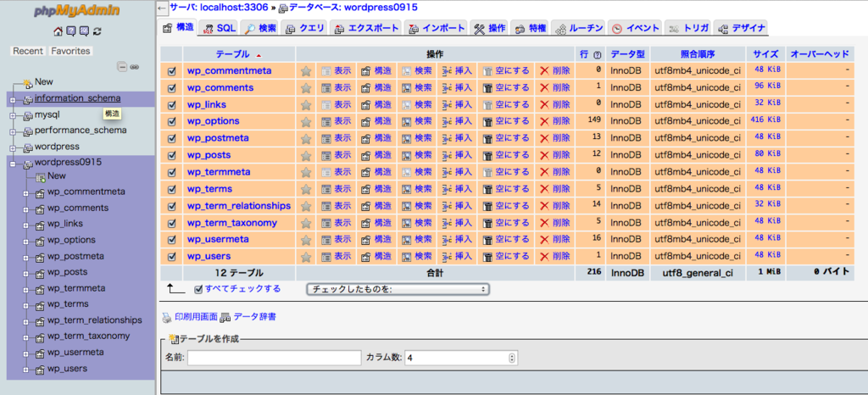
Task: Select wp_term_relationships in the sidebar tree
Action: coord(95,320)
